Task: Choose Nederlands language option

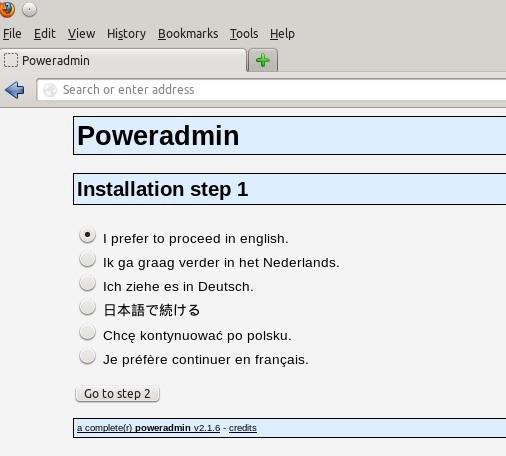Action: click(x=87, y=259)
